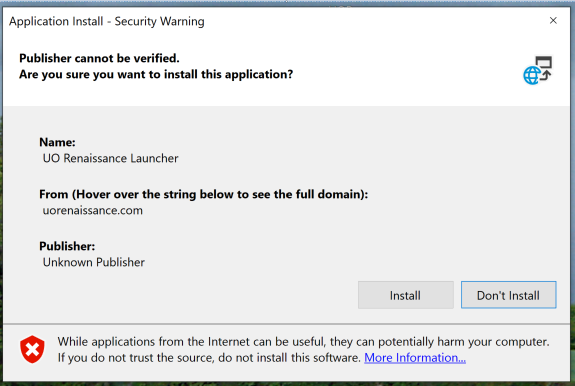Click the Application Install title bar text
The image size is (575, 386).
107,21
